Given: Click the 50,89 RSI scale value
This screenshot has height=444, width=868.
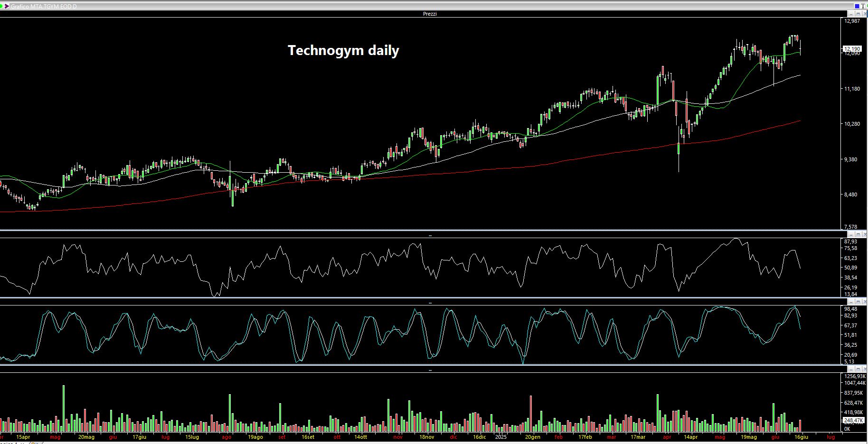Looking at the screenshot, I should click(x=850, y=268).
